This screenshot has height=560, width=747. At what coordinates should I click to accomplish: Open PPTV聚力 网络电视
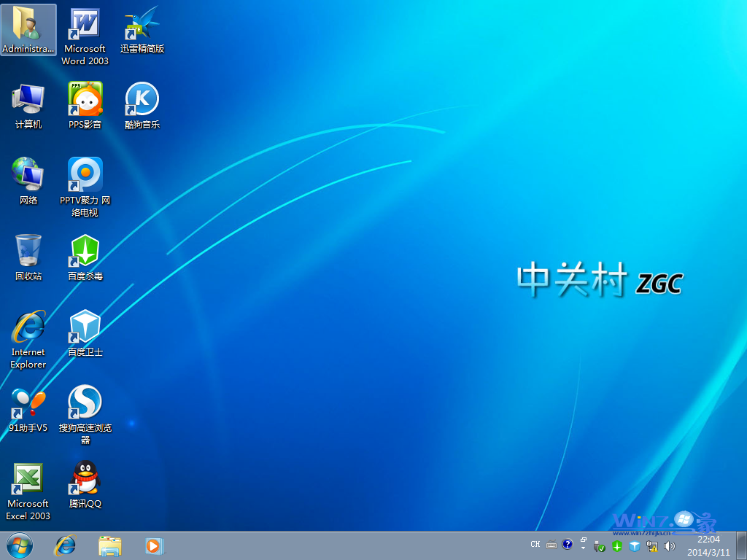pyautogui.click(x=85, y=175)
